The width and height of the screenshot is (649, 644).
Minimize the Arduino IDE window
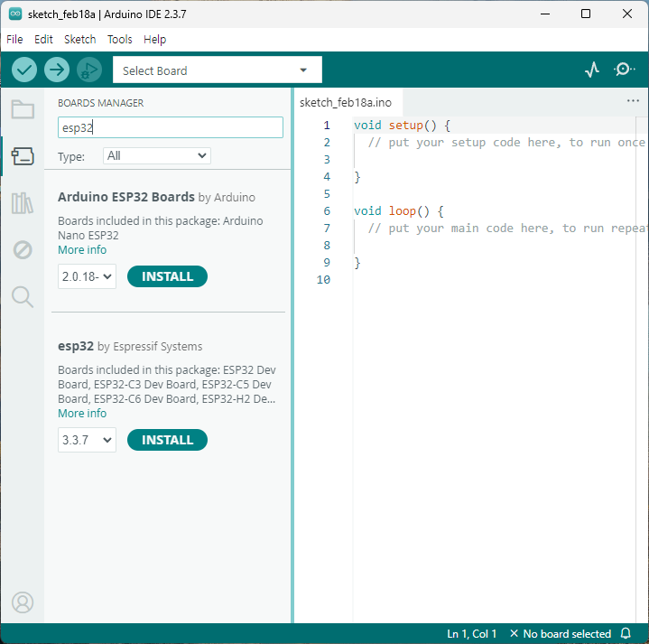(545, 14)
